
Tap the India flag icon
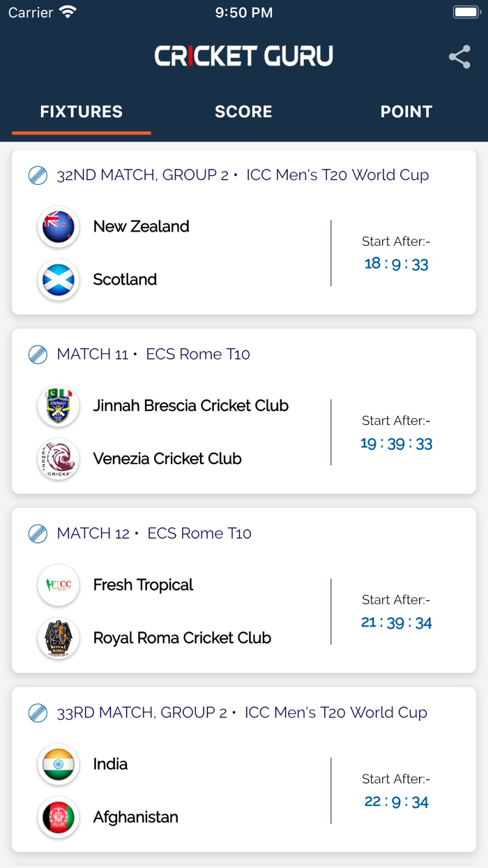click(58, 764)
